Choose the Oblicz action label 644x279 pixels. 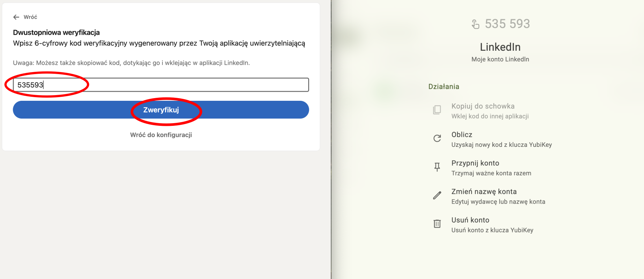[x=462, y=134]
